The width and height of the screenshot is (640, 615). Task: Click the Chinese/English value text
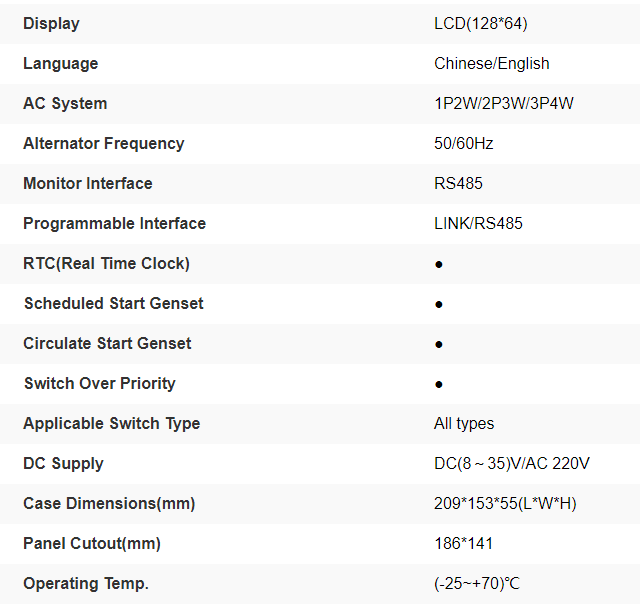491,63
